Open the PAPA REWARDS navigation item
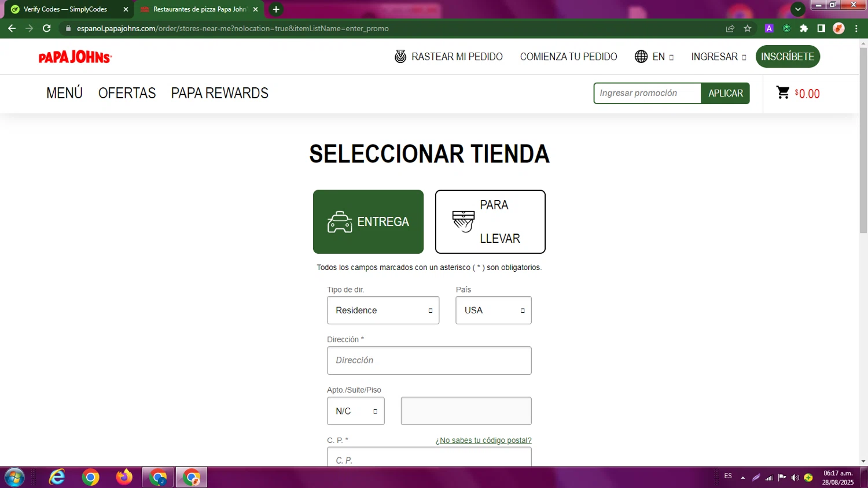This screenshot has height=488, width=868. point(220,93)
